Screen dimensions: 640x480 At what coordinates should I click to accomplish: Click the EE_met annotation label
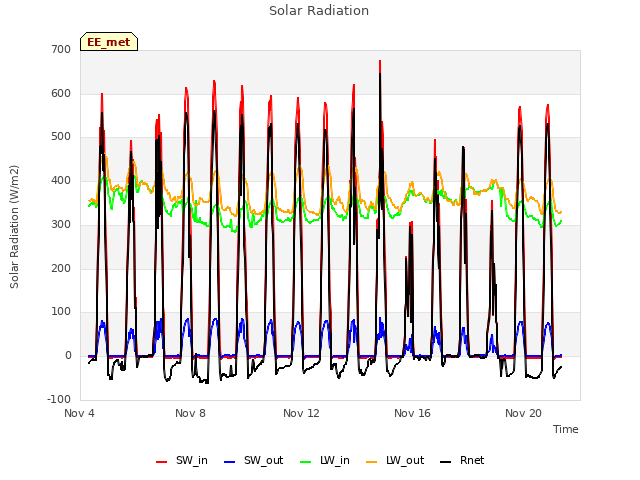click(x=109, y=42)
